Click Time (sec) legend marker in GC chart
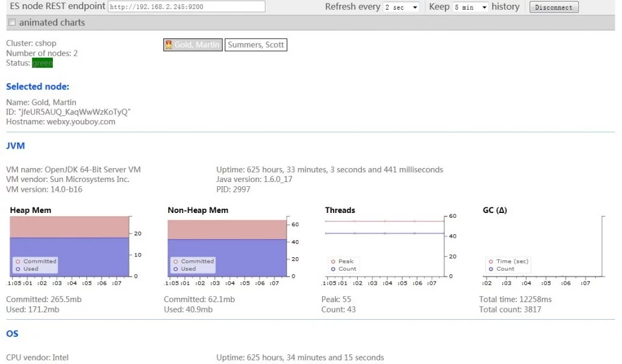Image resolution: width=622 pixels, height=364 pixels. [x=491, y=261]
